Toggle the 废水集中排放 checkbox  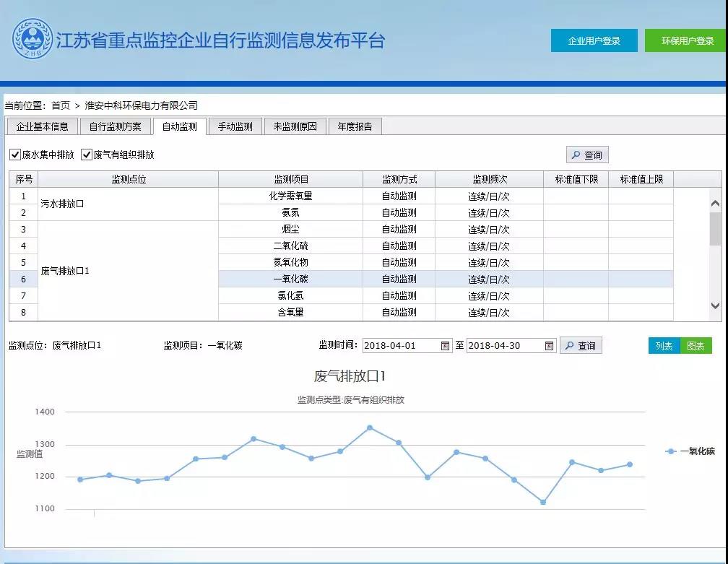pos(14,155)
